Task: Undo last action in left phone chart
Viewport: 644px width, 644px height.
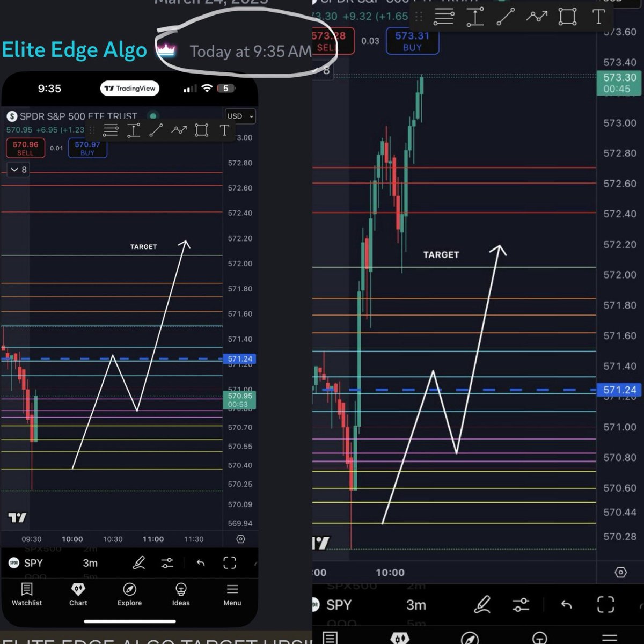Action: pos(201,562)
